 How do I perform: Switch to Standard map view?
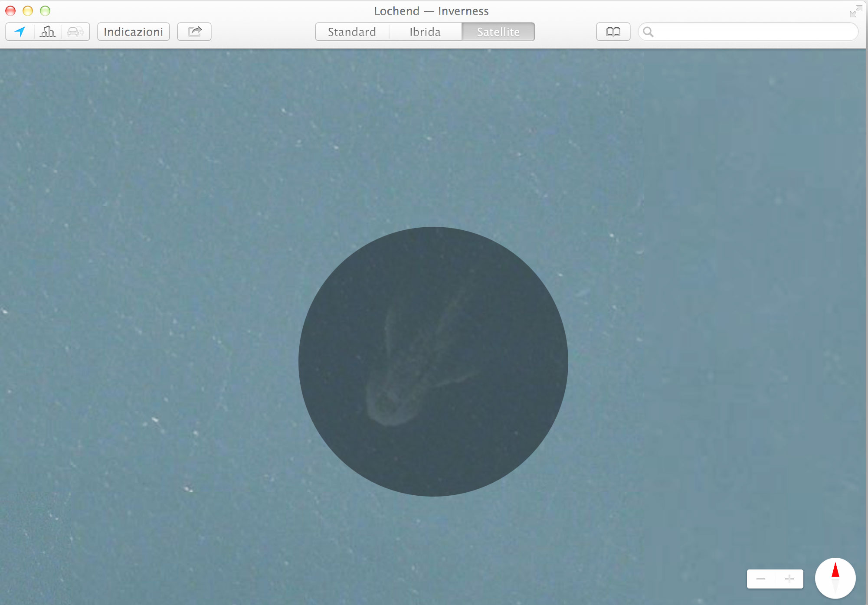point(352,32)
